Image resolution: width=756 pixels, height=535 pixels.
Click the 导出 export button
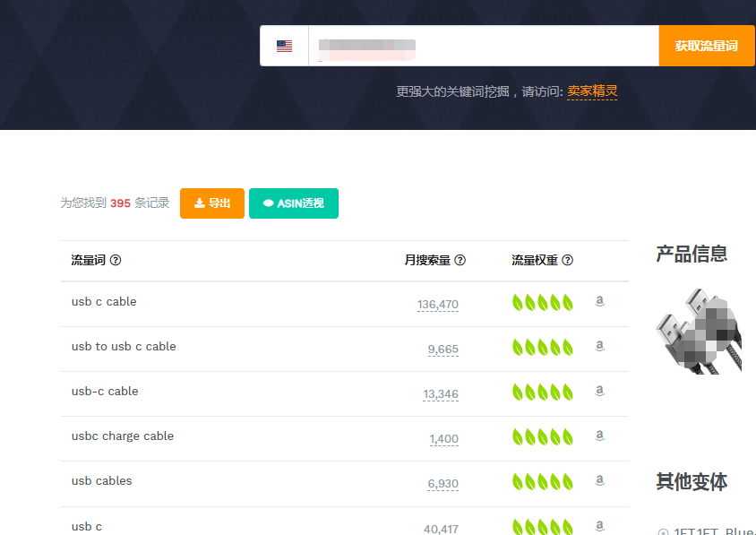click(212, 203)
